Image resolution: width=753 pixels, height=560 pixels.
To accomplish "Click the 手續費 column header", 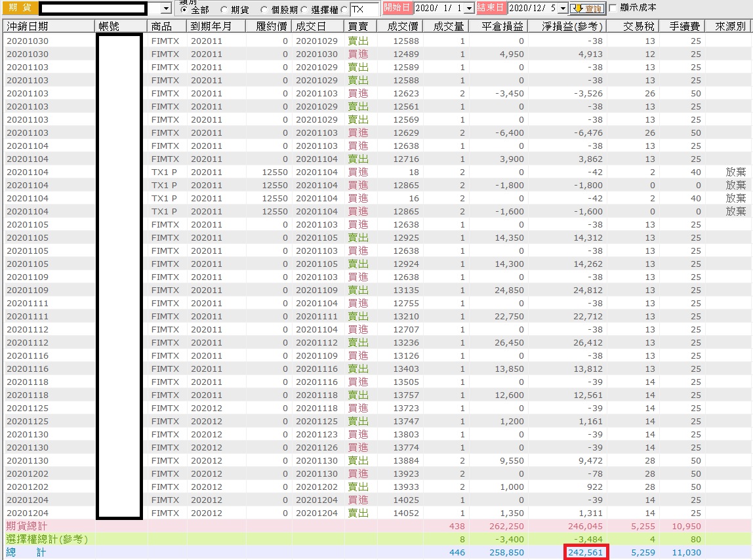I will (x=682, y=26).
